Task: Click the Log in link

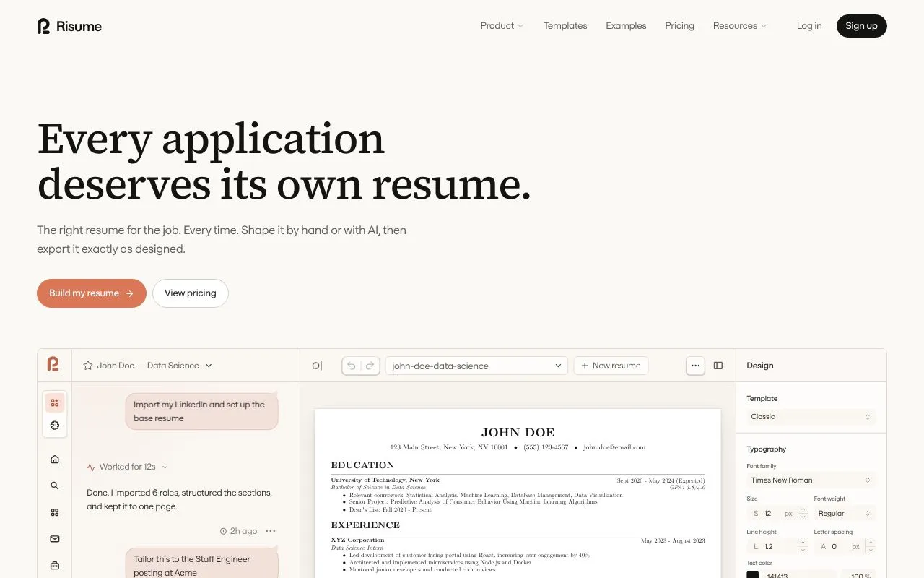Action: click(809, 26)
